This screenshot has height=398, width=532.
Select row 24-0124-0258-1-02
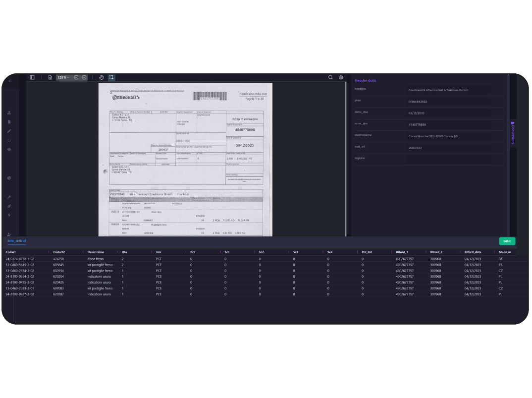point(265,259)
